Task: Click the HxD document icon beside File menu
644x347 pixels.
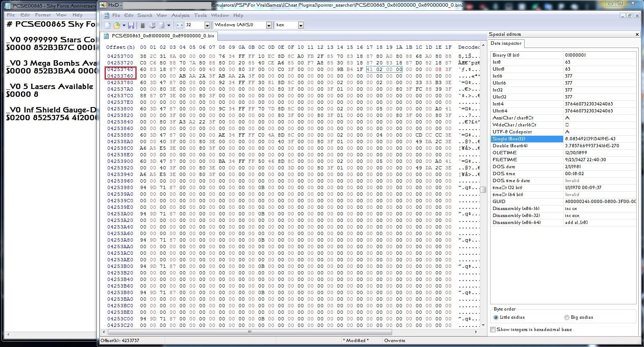Action: click(107, 15)
